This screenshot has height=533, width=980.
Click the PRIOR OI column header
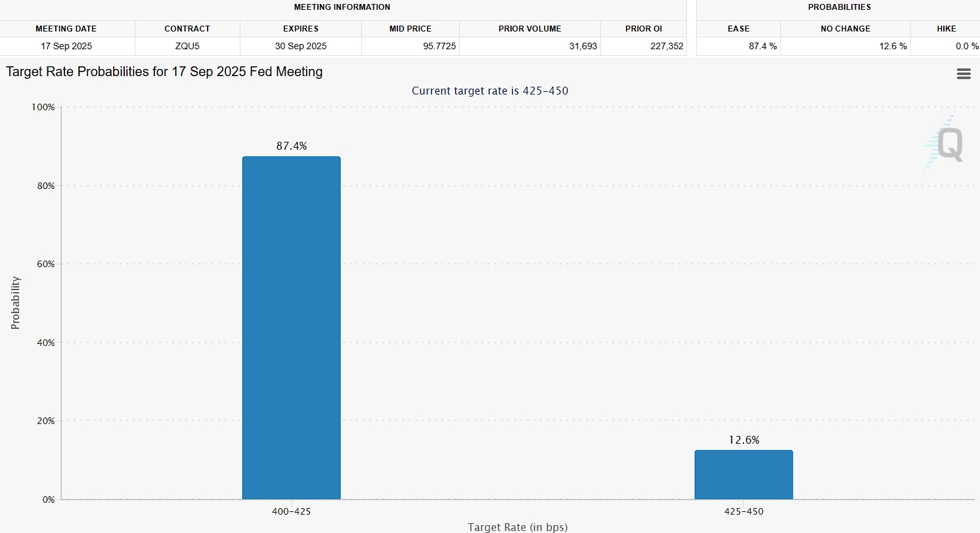click(644, 29)
